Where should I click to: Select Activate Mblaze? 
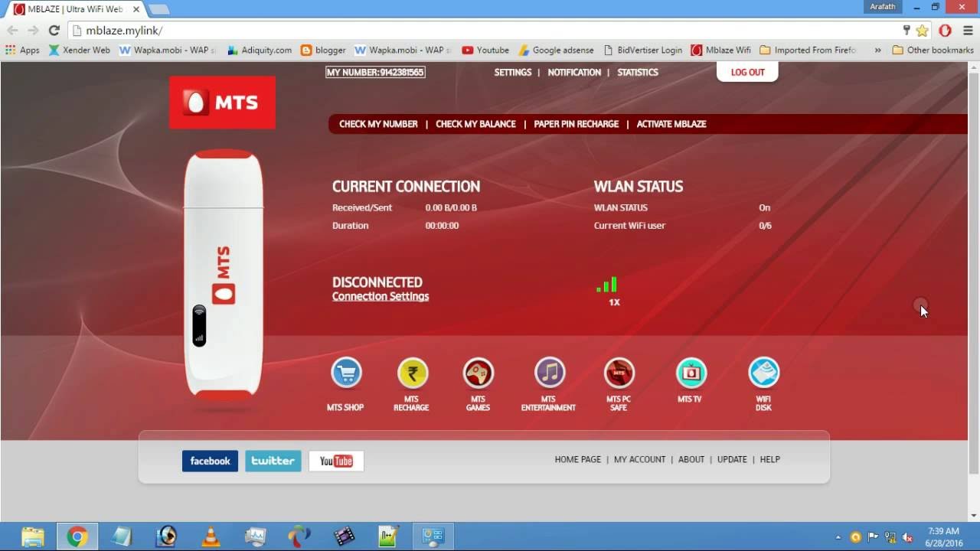click(x=671, y=124)
